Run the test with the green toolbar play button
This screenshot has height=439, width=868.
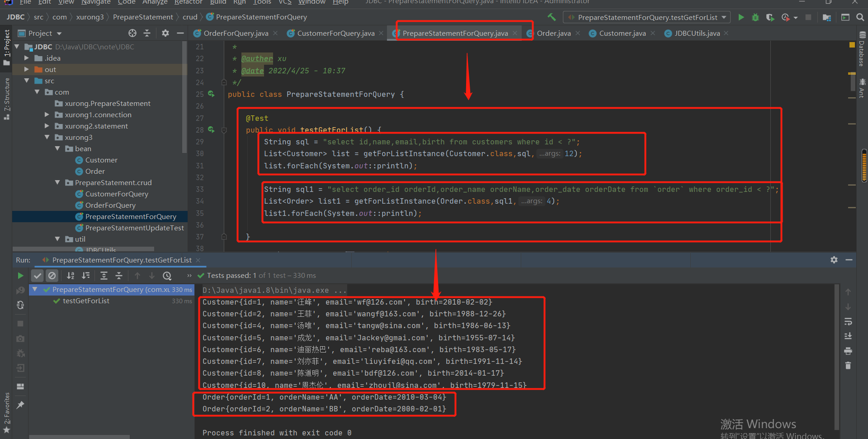click(741, 17)
